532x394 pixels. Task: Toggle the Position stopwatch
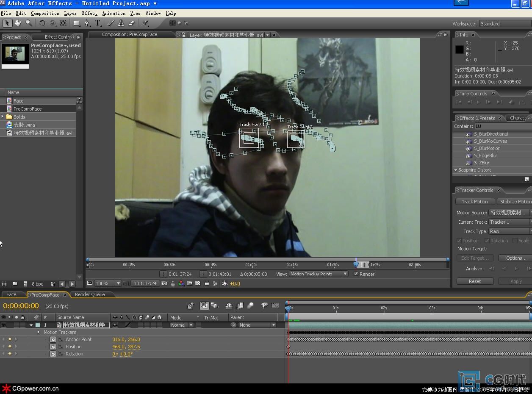tap(53, 347)
